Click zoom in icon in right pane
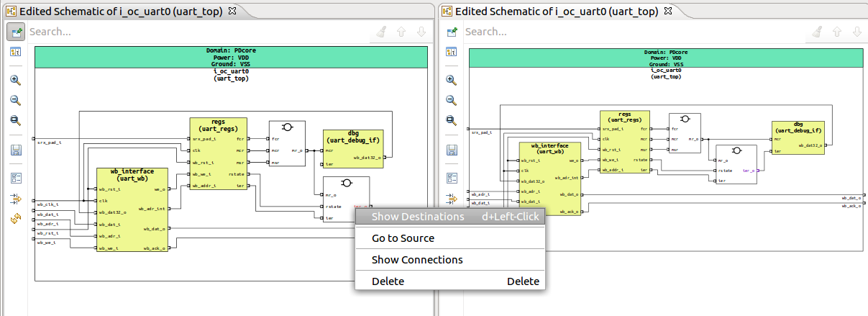 451,81
